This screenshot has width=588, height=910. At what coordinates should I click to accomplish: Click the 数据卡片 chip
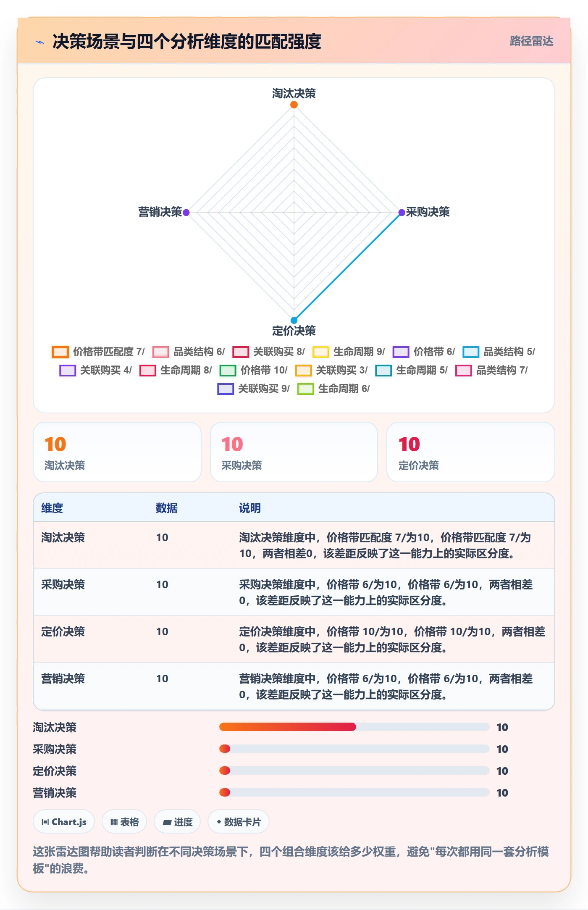click(239, 822)
